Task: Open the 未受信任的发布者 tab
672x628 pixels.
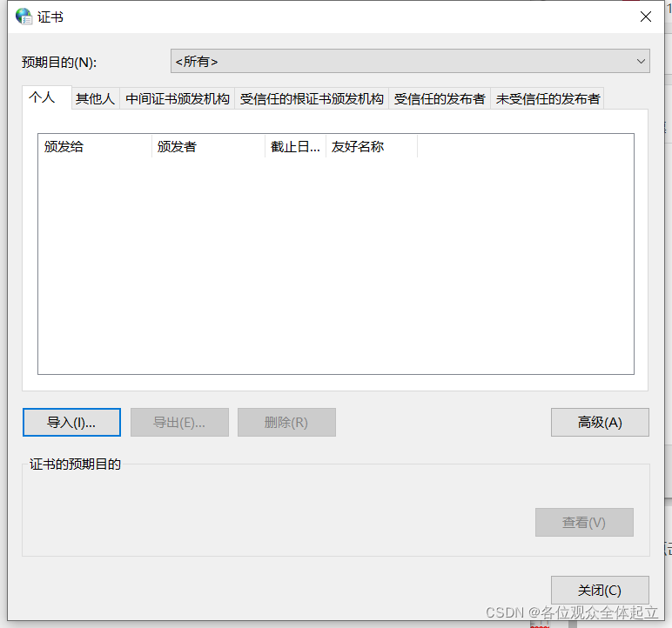Action: [x=548, y=99]
